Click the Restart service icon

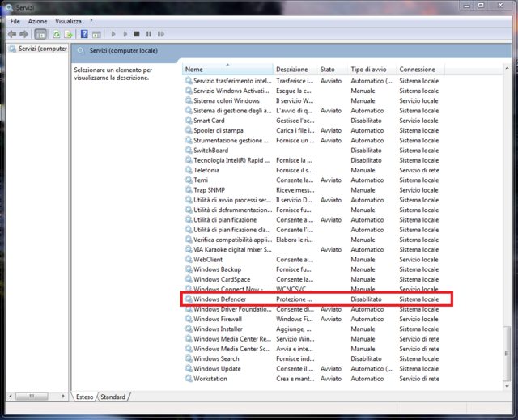point(161,34)
